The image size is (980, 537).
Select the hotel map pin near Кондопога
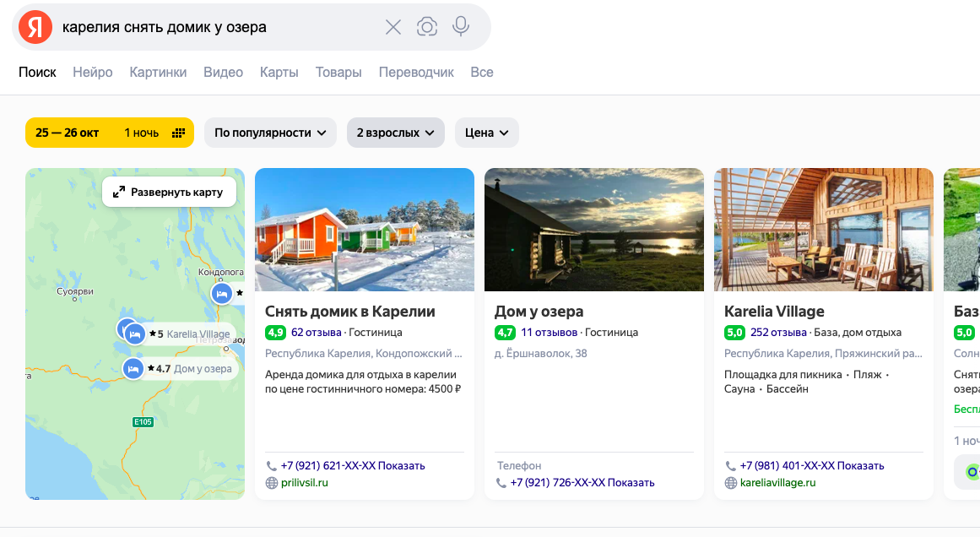pyautogui.click(x=221, y=293)
